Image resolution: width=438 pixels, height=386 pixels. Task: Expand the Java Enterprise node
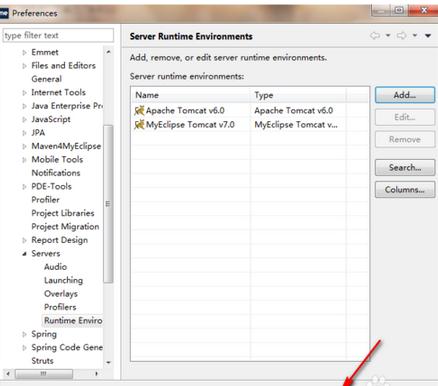tap(24, 106)
